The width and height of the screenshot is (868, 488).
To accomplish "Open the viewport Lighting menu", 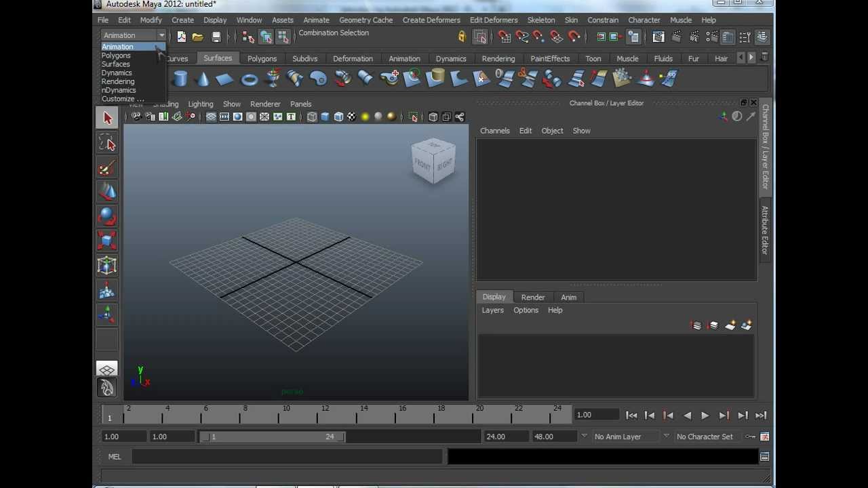I will 200,104.
